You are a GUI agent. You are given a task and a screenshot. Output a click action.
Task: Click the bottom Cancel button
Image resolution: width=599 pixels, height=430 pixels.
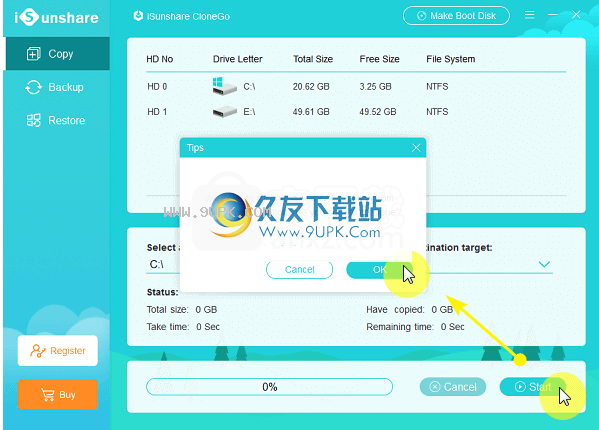[453, 387]
